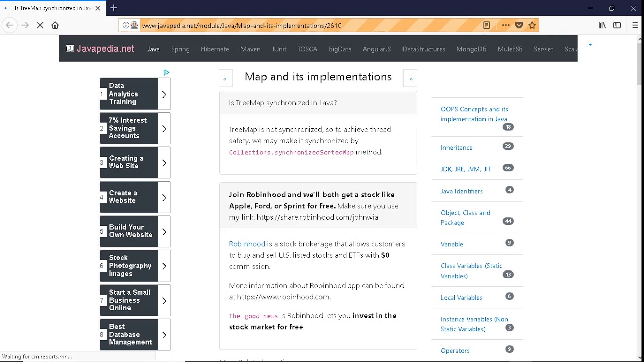Select the Spring nav menu item

pos(180,49)
